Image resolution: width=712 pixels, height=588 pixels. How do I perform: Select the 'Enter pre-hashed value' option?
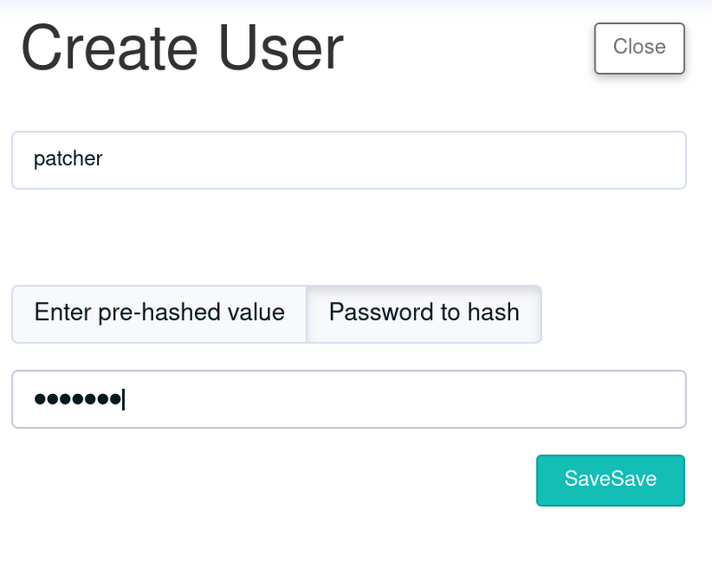pyautogui.click(x=159, y=314)
